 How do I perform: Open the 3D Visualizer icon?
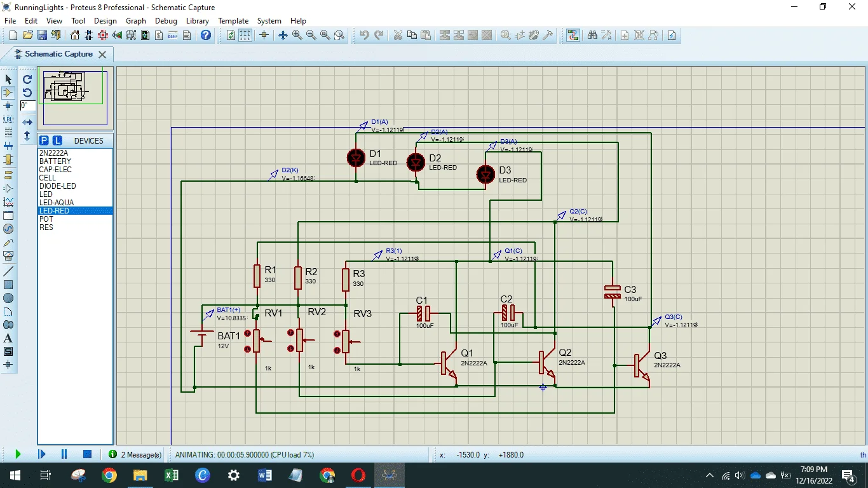click(117, 35)
